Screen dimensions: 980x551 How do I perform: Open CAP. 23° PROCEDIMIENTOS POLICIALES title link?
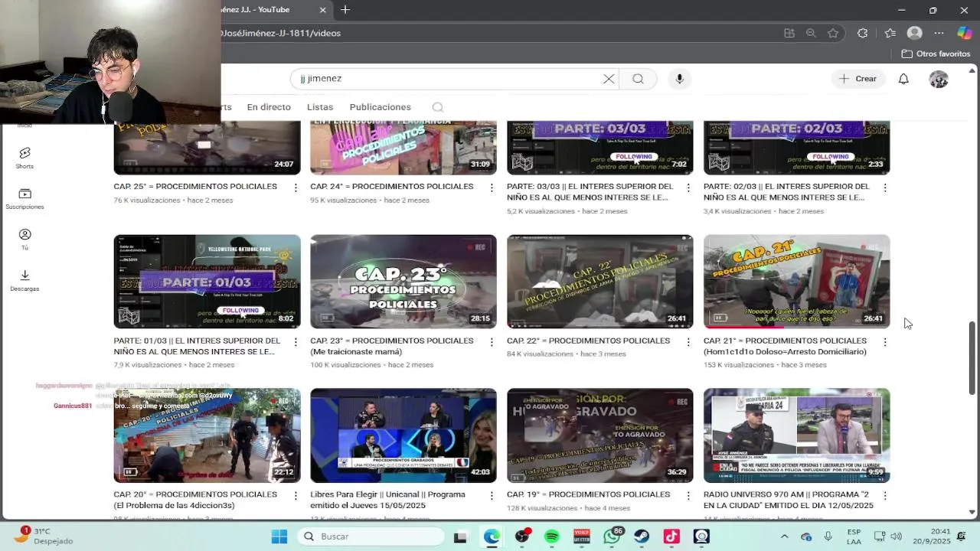tap(392, 346)
